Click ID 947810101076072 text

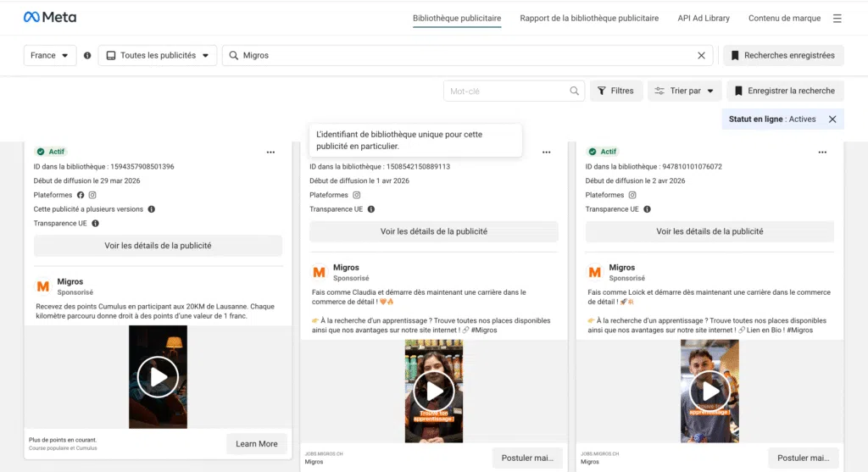[x=654, y=167]
